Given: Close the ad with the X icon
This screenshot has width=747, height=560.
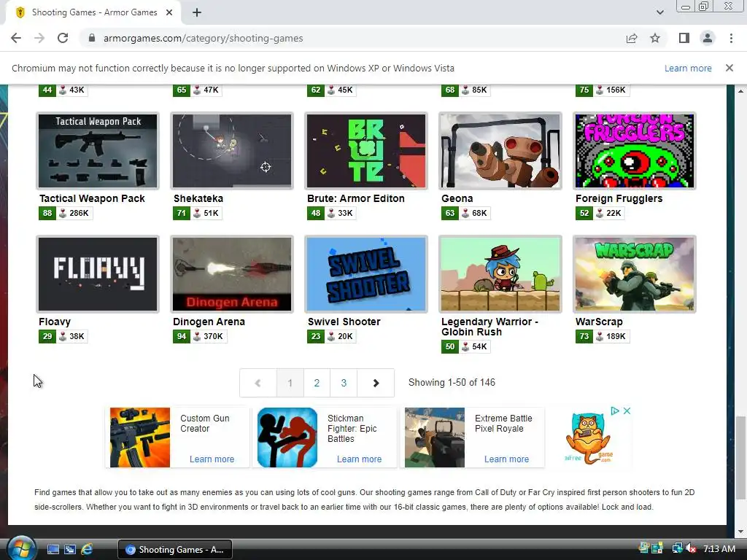Looking at the screenshot, I should point(627,411).
